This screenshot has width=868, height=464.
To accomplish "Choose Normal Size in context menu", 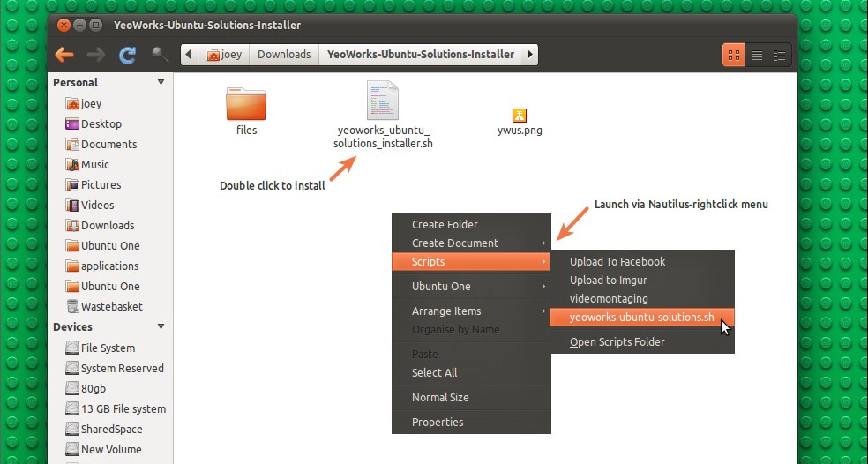I will click(471, 397).
